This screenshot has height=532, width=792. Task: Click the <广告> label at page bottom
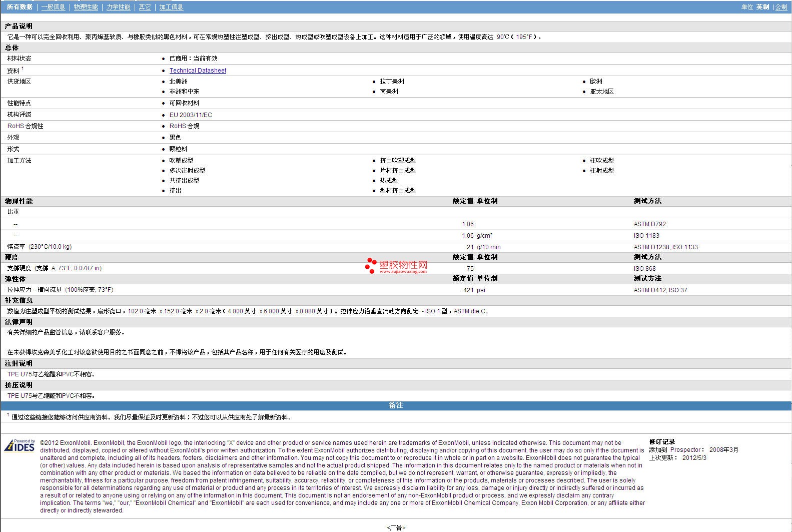tap(396, 527)
